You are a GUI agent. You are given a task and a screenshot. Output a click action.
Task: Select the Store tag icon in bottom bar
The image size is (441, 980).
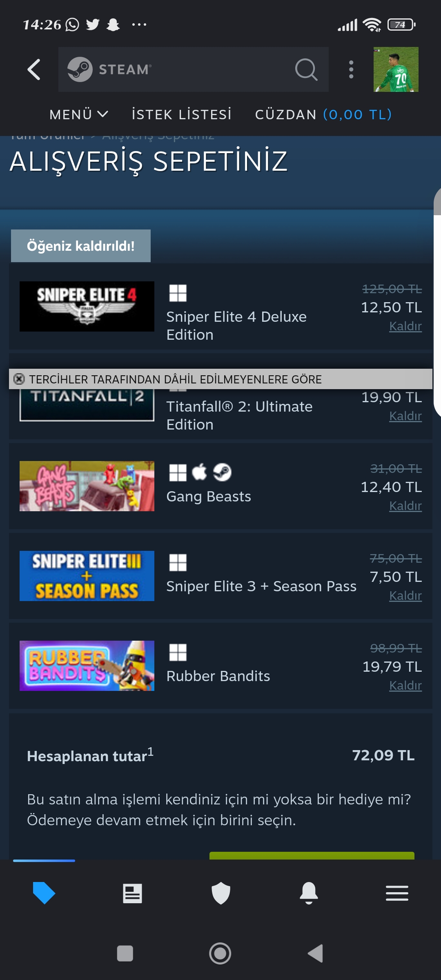pyautogui.click(x=44, y=893)
